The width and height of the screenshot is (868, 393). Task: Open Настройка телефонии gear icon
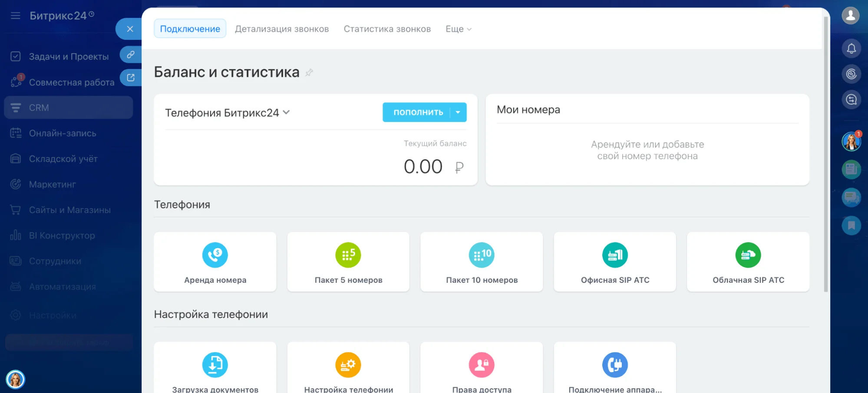coord(348,365)
